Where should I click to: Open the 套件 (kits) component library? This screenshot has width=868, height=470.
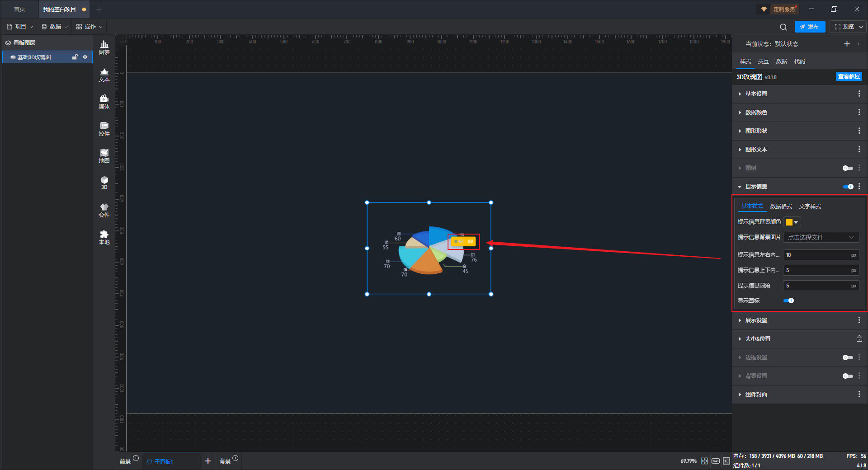point(104,210)
